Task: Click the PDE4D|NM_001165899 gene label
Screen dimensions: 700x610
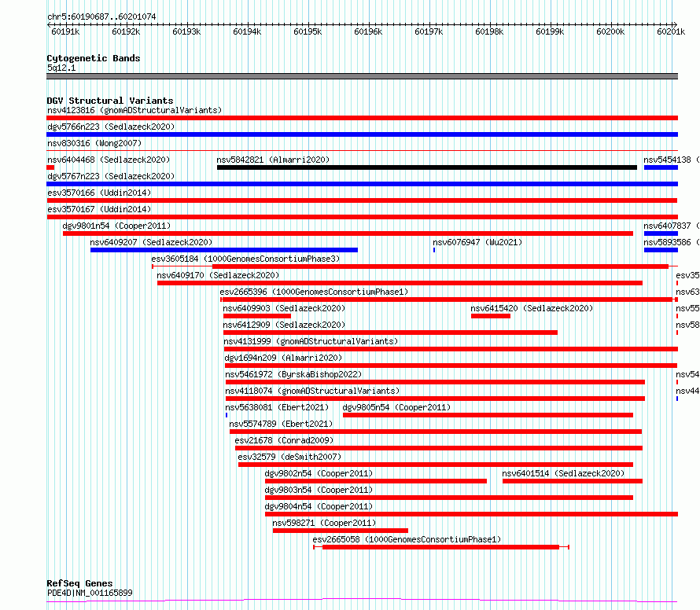Action: click(x=90, y=593)
